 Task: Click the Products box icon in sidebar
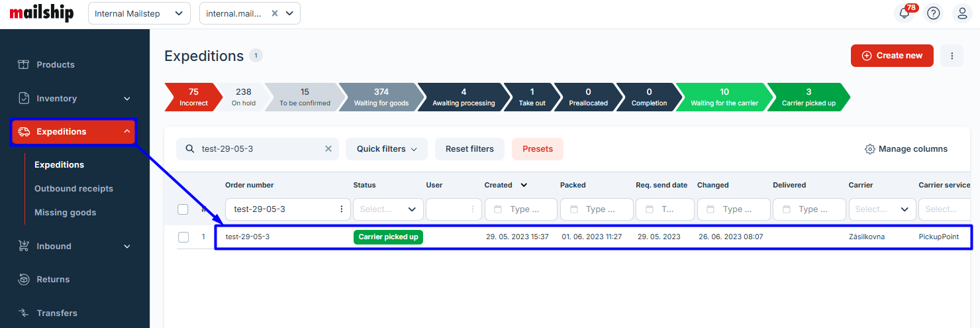pyautogui.click(x=24, y=64)
